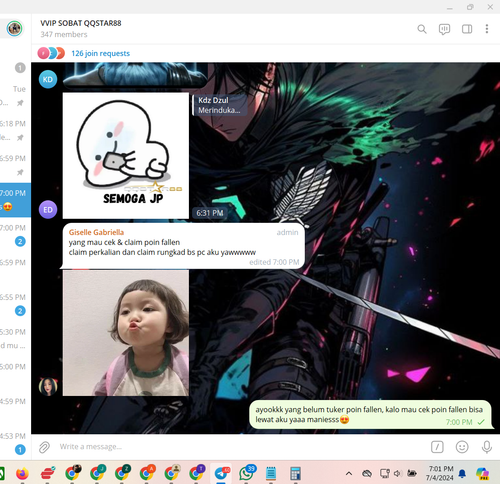Open Chrome with dark green Z profile badge

pyautogui.click(x=122, y=473)
